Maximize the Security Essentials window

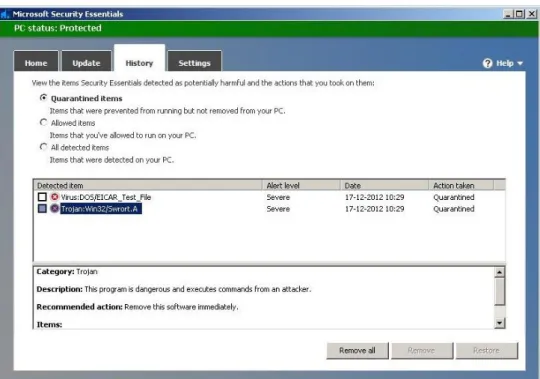(x=519, y=14)
